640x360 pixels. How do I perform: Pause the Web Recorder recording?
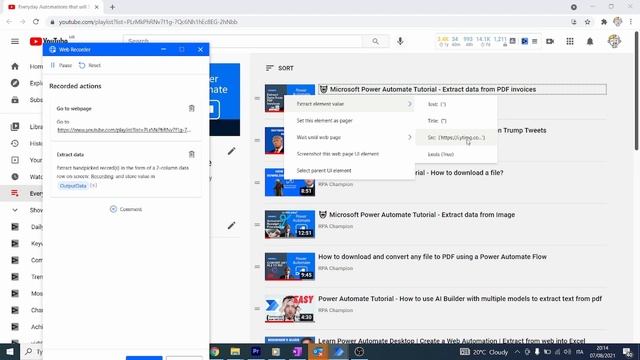(x=61, y=65)
